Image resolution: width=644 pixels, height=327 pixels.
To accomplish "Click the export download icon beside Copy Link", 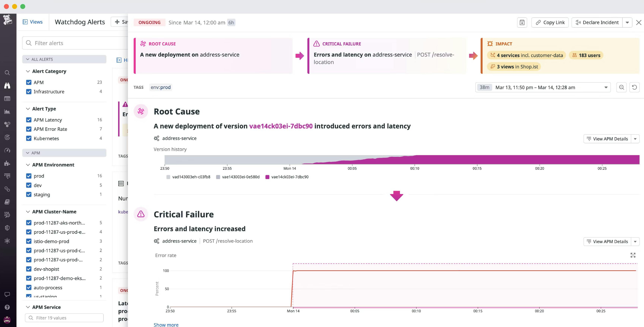I will (522, 23).
